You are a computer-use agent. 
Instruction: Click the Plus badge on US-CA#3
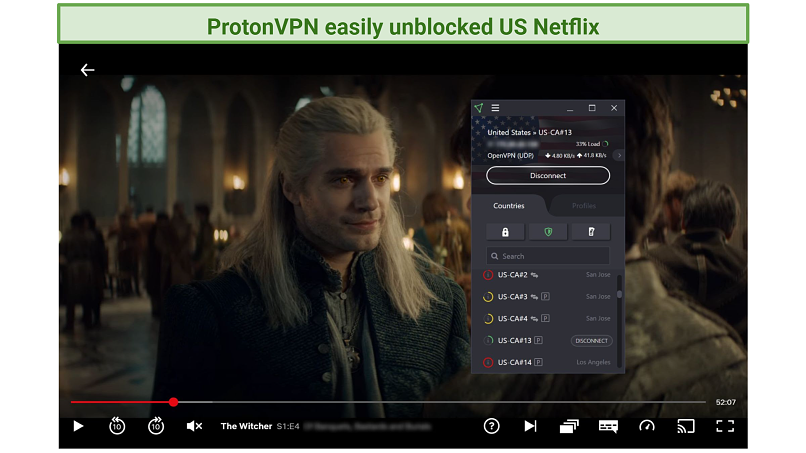pos(545,297)
